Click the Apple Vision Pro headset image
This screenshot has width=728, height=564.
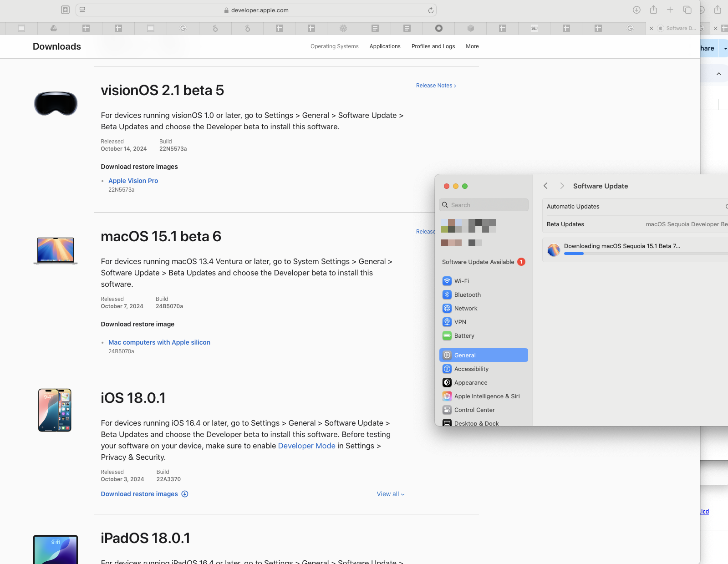[x=56, y=103]
